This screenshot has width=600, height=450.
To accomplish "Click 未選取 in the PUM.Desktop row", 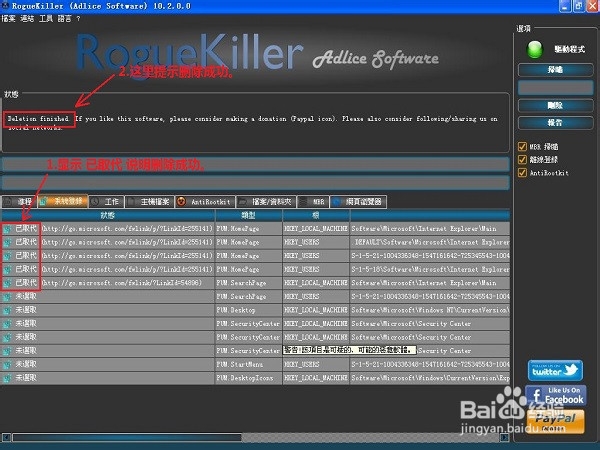I will (26, 310).
